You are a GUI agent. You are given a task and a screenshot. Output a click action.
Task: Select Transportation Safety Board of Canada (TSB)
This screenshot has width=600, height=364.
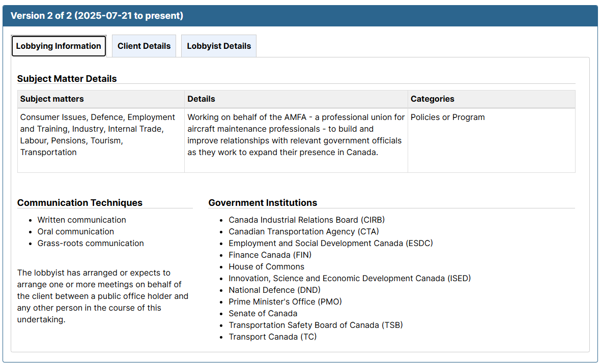tap(316, 325)
